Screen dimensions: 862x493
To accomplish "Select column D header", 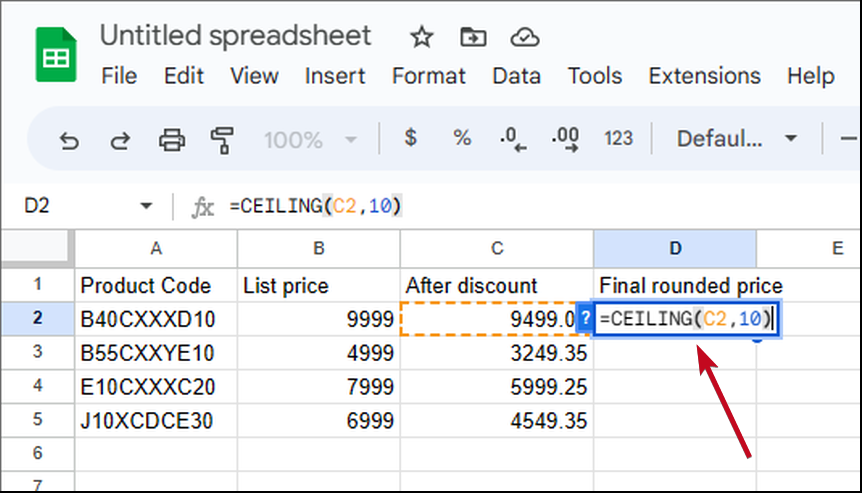I will (675, 248).
